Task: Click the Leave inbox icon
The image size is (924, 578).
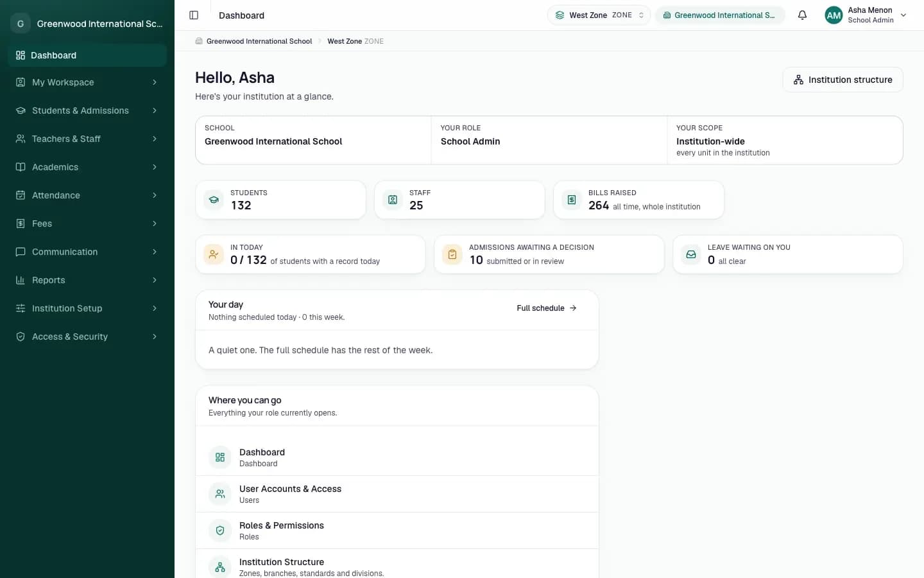Action: coord(691,254)
